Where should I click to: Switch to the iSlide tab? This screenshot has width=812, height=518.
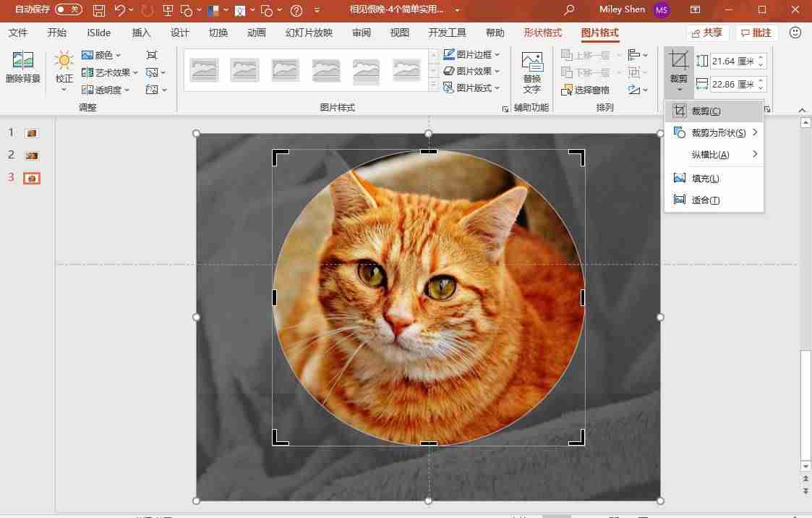pyautogui.click(x=98, y=33)
